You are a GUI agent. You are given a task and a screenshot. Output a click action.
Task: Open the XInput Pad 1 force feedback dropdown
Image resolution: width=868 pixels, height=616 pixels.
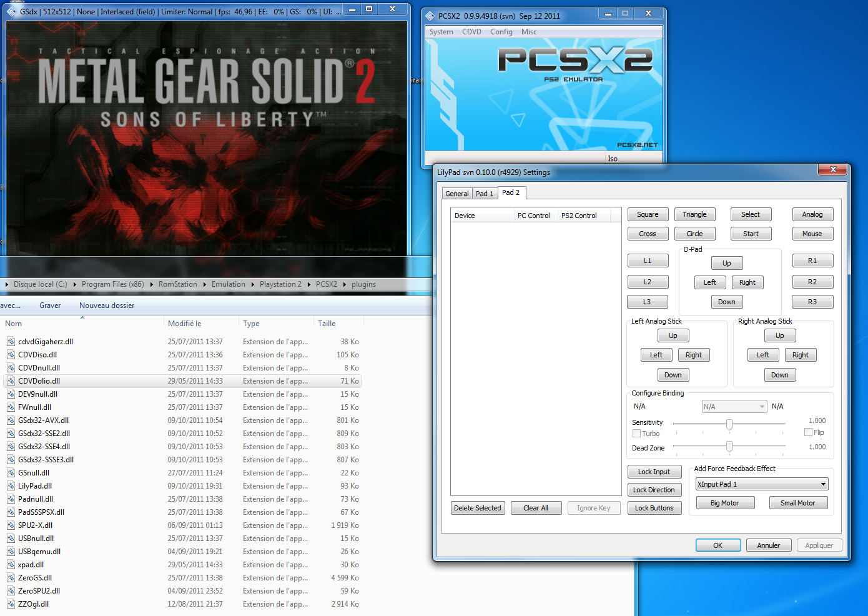762,484
